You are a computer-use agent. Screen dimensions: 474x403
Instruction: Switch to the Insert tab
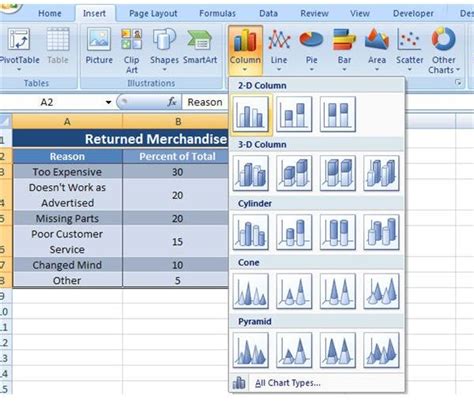tap(94, 13)
